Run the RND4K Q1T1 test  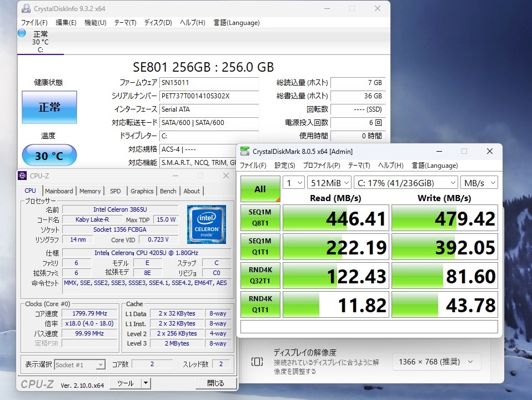coord(260,304)
